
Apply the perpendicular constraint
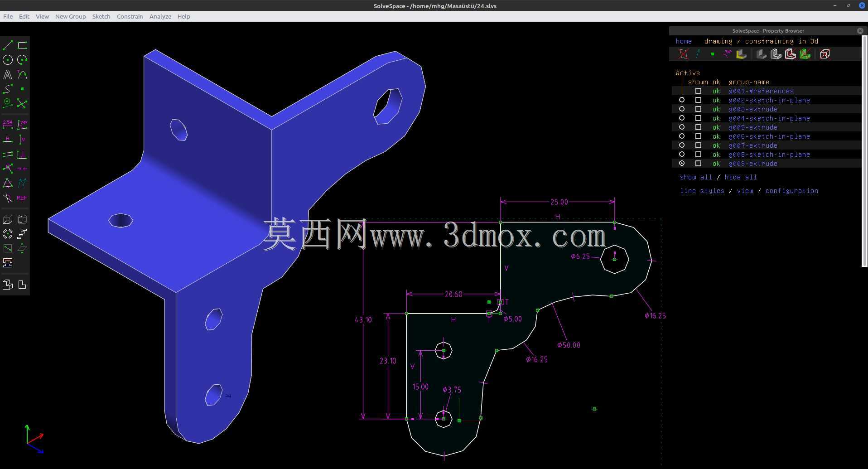22,155
